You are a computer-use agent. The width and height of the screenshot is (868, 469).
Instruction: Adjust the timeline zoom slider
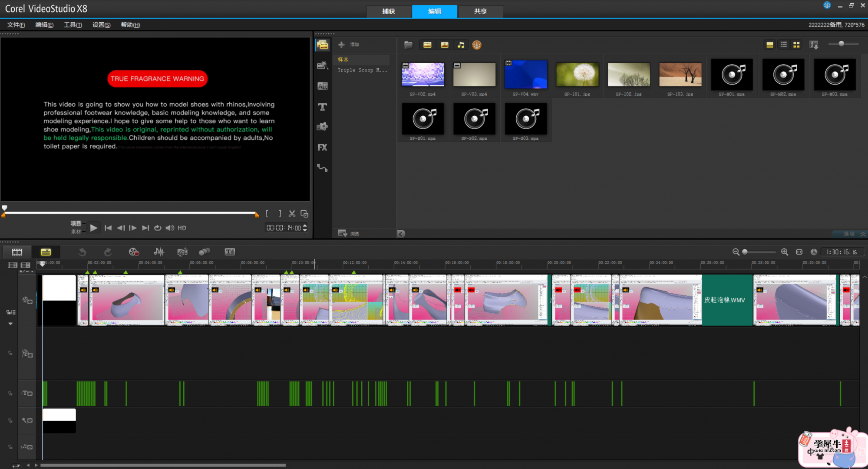(745, 252)
